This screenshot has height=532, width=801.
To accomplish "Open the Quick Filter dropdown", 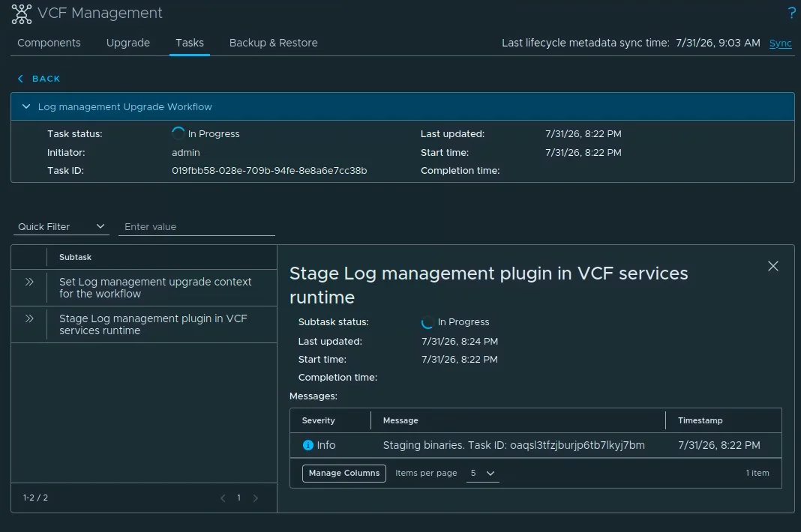I will tap(61, 227).
